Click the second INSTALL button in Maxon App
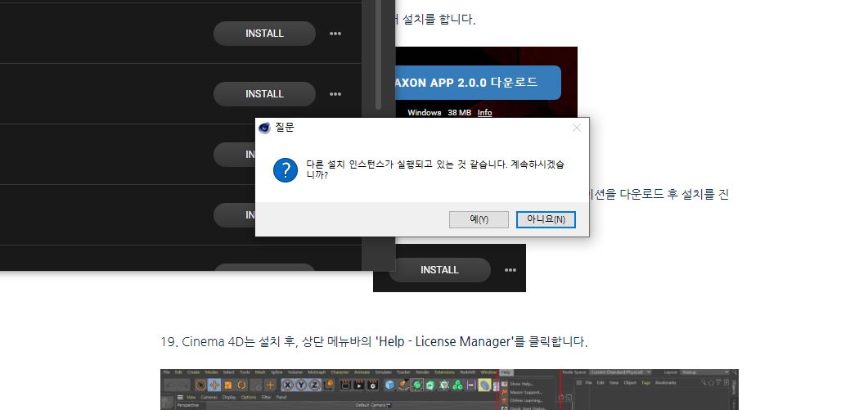This screenshot has height=410, width=868. (x=264, y=93)
